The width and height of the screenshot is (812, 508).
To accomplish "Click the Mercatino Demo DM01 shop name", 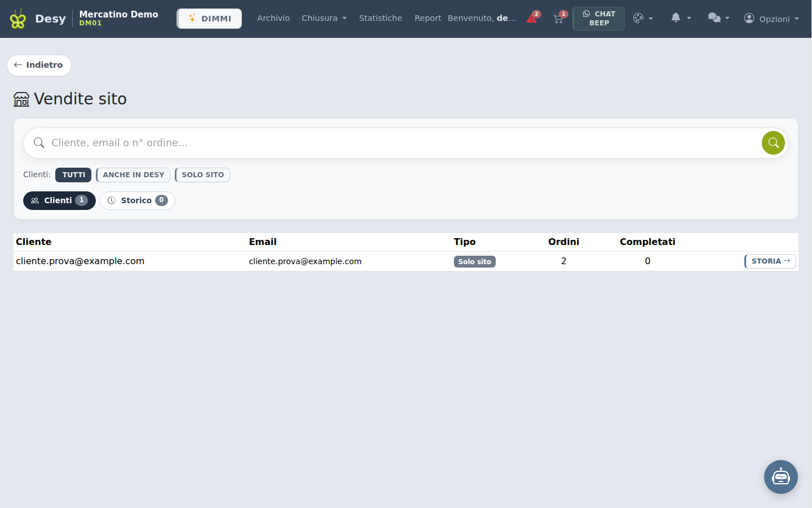I will pos(118,18).
